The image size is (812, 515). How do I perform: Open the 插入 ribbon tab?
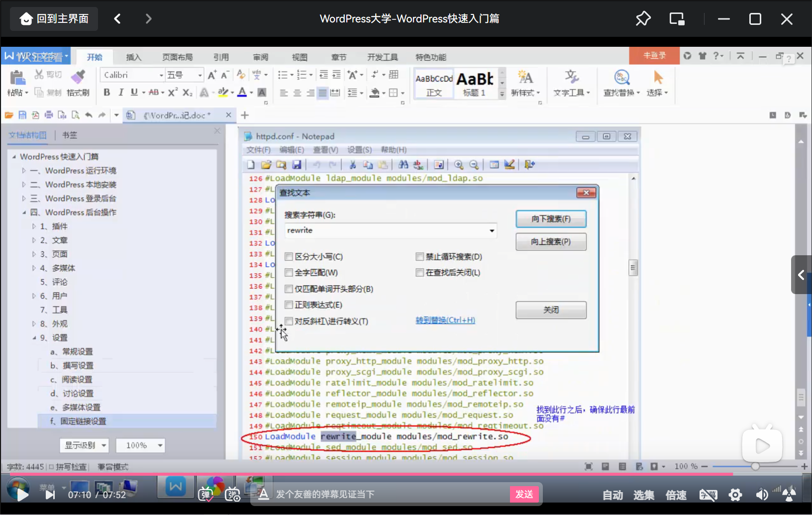point(133,57)
